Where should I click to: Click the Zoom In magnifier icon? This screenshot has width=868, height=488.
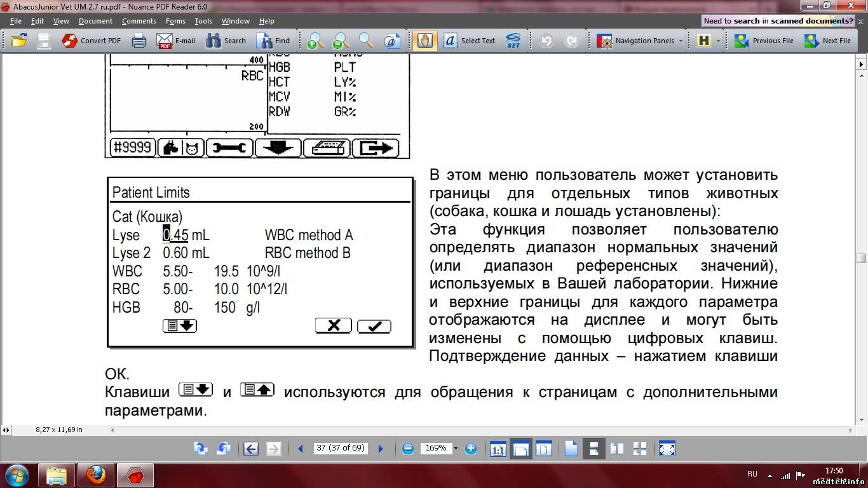tap(315, 41)
